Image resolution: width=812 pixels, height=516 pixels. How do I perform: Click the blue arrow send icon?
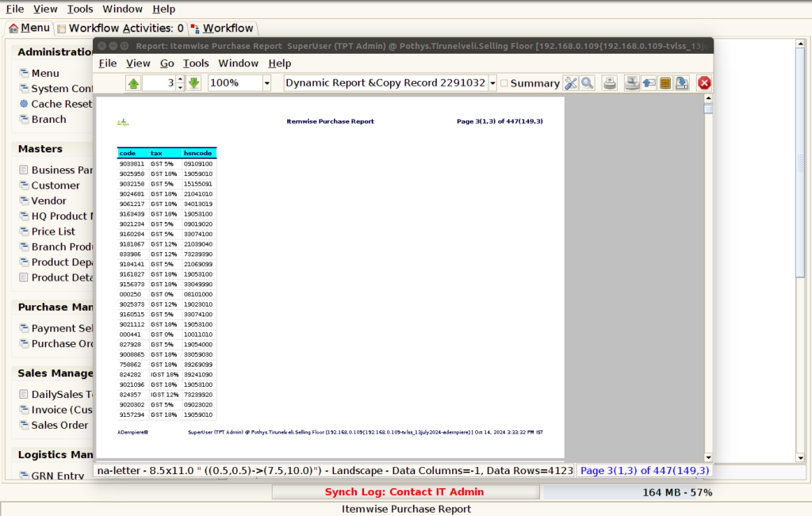pos(649,83)
